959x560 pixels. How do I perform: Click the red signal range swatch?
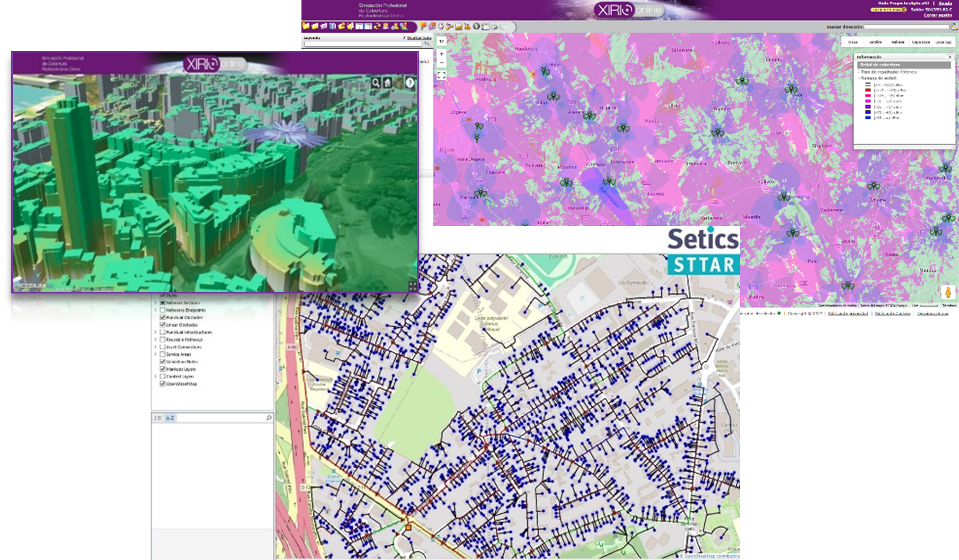pos(867,90)
